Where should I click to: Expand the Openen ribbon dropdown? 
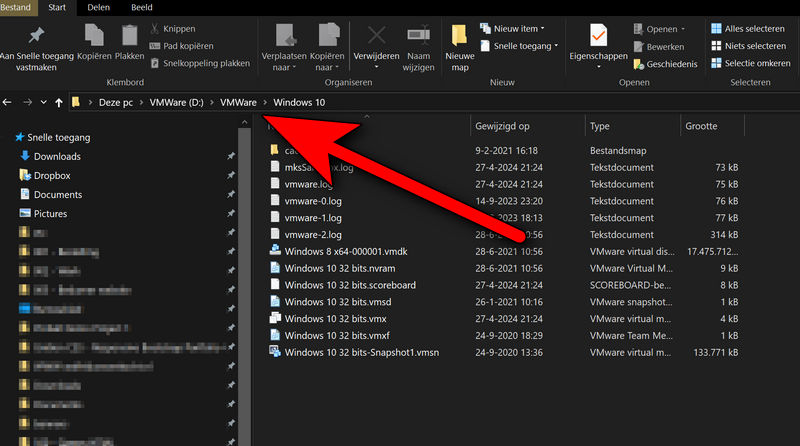659,29
